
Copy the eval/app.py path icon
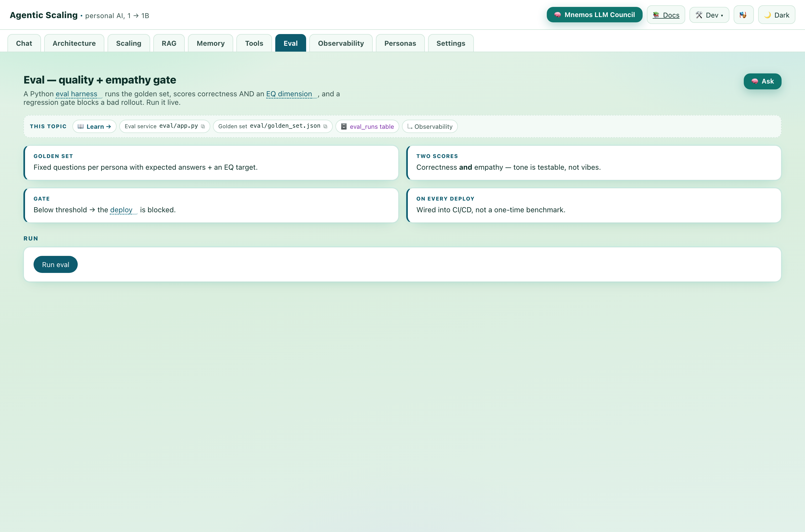pyautogui.click(x=203, y=127)
